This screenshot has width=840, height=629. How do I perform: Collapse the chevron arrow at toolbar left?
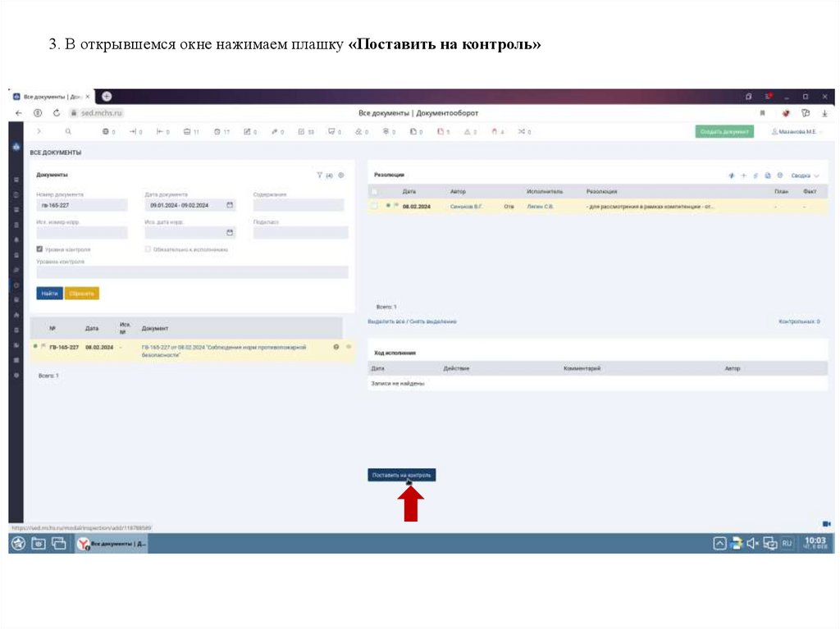tap(38, 131)
